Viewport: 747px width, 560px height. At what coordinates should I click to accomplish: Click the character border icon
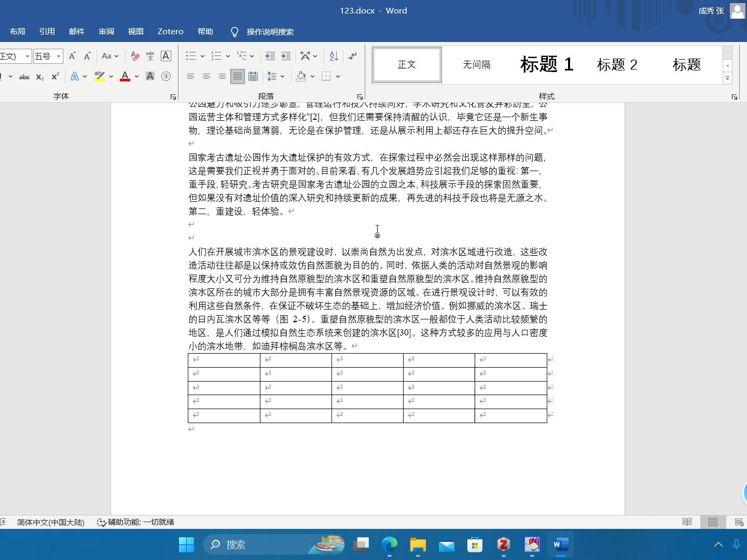click(x=165, y=56)
